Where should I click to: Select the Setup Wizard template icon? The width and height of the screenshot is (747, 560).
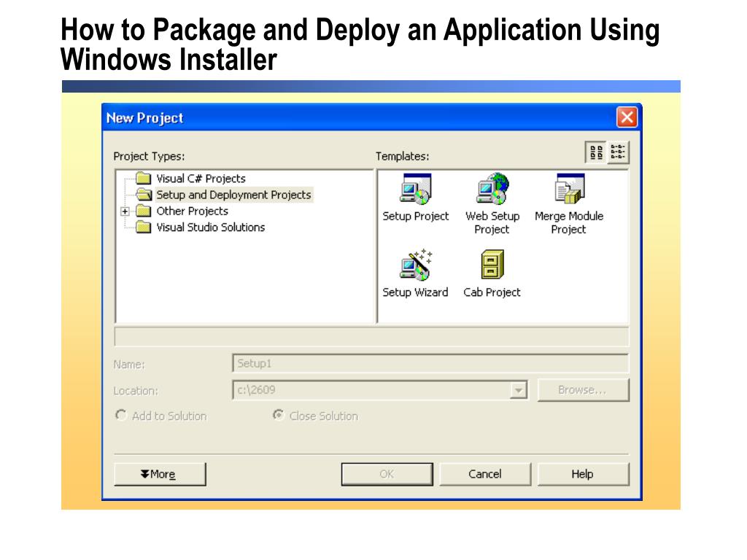416,264
